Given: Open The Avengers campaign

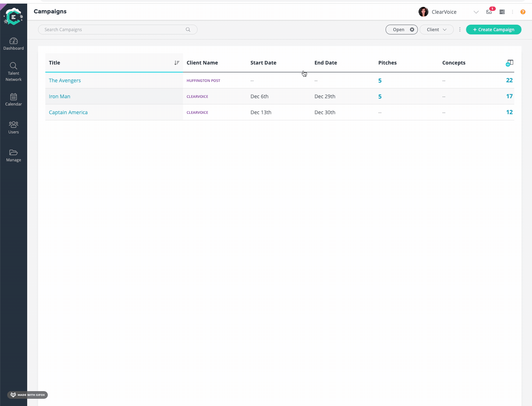Looking at the screenshot, I should coord(65,80).
